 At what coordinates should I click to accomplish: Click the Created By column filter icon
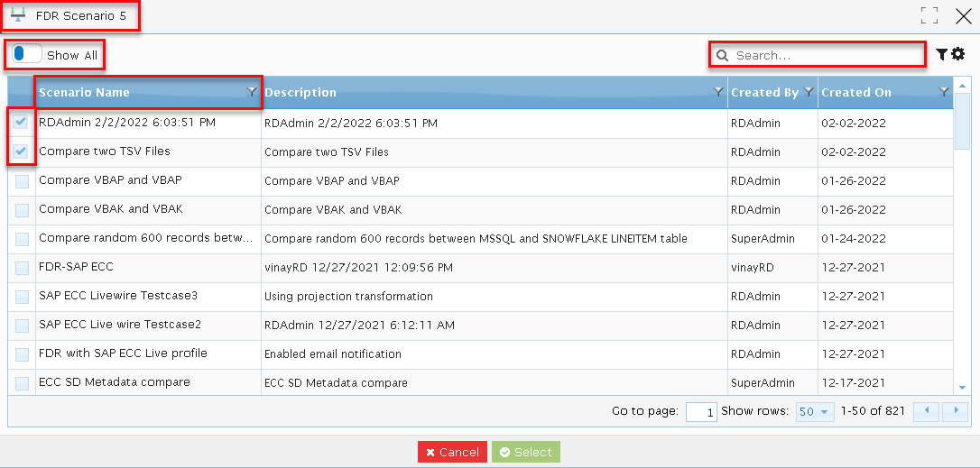click(809, 92)
